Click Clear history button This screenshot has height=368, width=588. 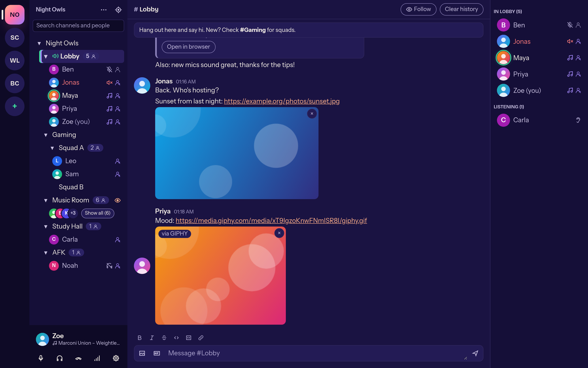pos(461,9)
